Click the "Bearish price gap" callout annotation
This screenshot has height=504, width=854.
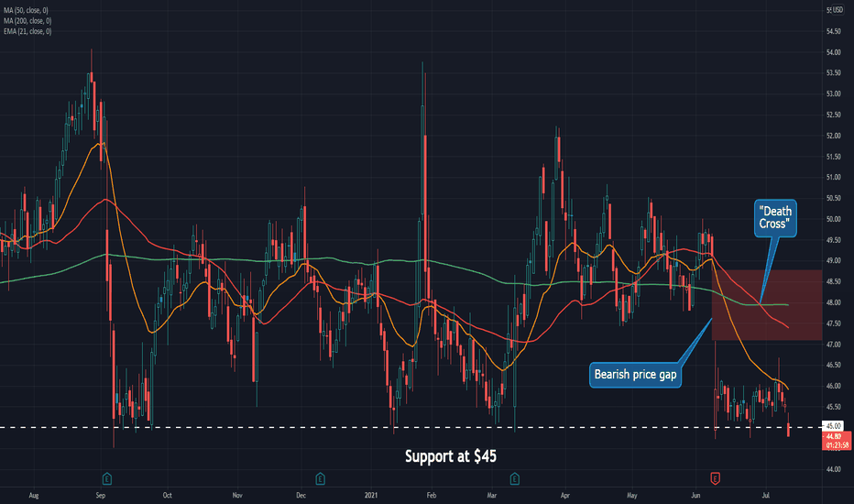click(636, 375)
